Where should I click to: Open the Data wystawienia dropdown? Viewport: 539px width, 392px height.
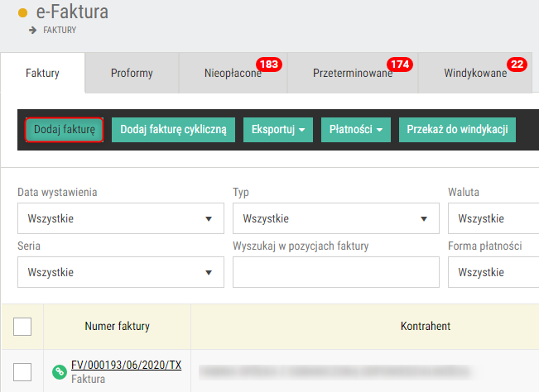(121, 218)
